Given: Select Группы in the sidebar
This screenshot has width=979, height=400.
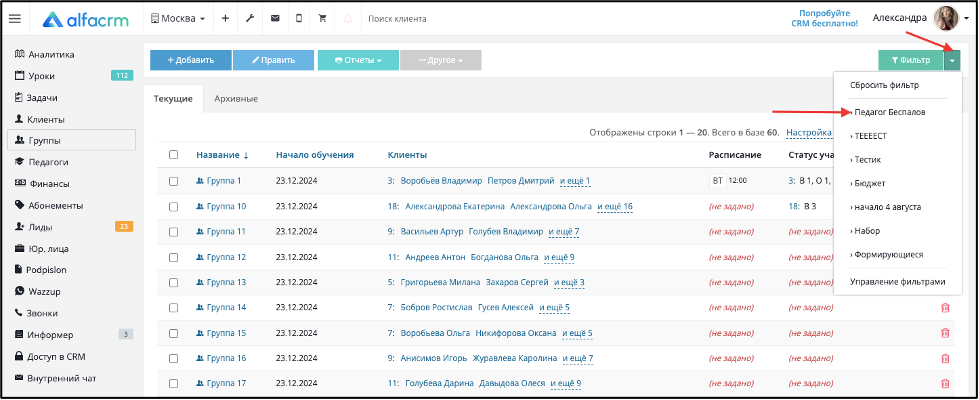Looking at the screenshot, I should point(71,140).
